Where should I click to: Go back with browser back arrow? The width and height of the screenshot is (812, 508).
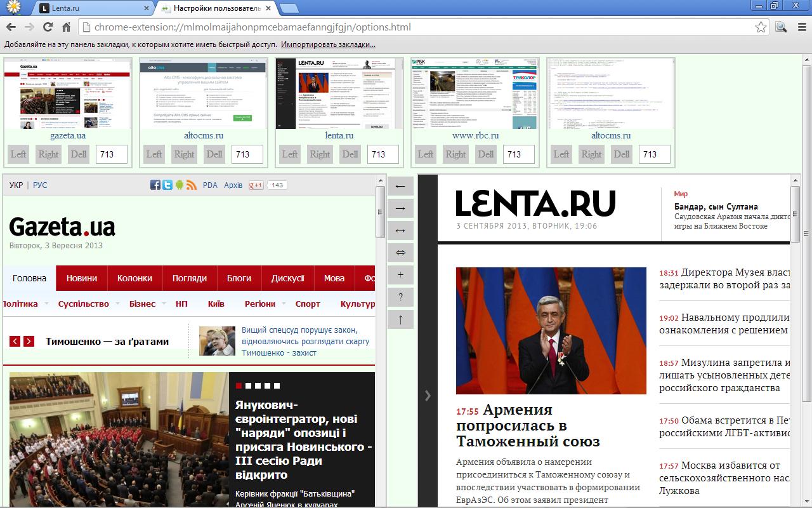(11, 27)
